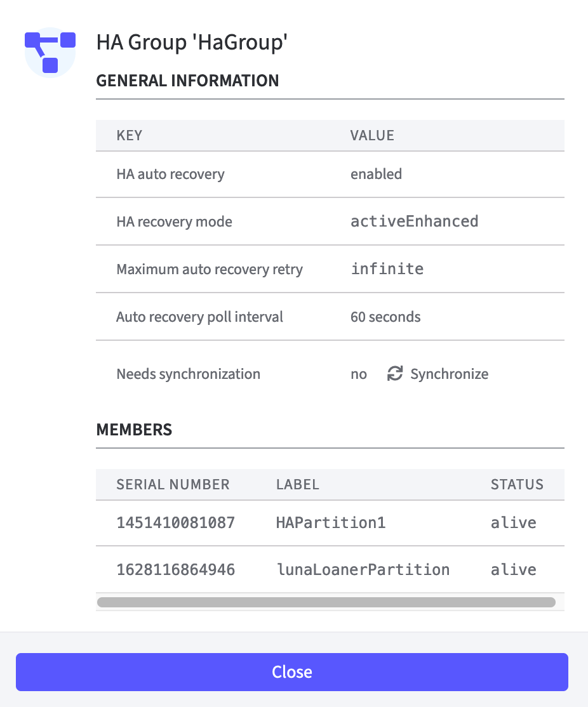588x707 pixels.
Task: Click the HAPartition1 label
Action: (x=330, y=522)
